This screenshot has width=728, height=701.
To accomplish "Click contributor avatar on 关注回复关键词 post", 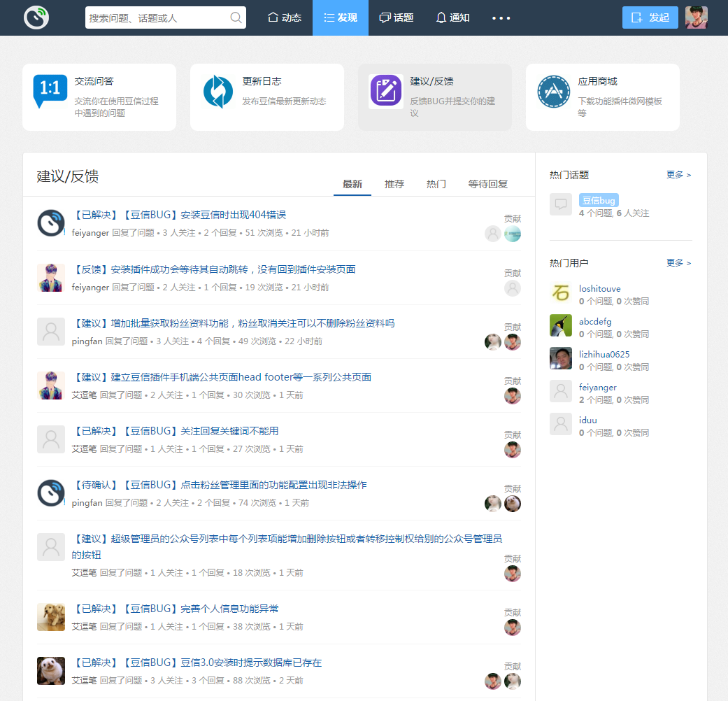I will point(513,450).
